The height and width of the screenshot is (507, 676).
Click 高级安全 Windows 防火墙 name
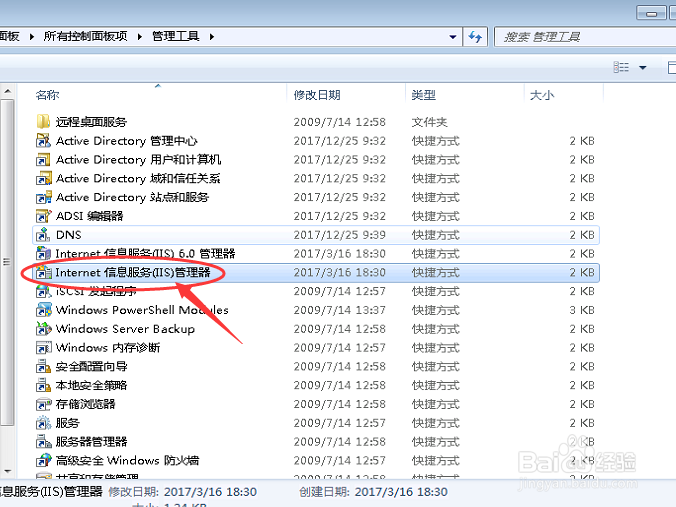coord(128,460)
